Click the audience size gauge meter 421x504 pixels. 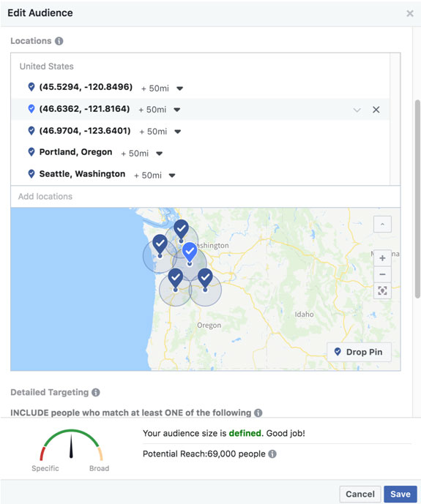(72, 445)
